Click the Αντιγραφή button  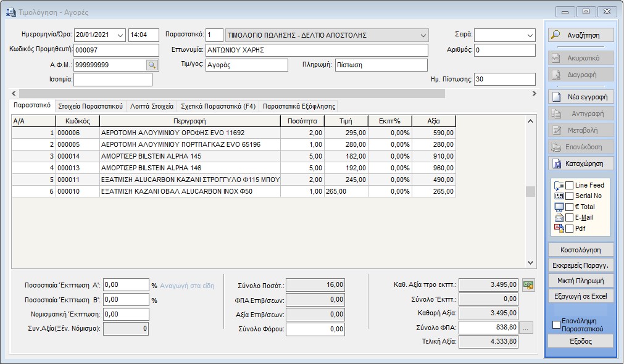click(x=580, y=114)
